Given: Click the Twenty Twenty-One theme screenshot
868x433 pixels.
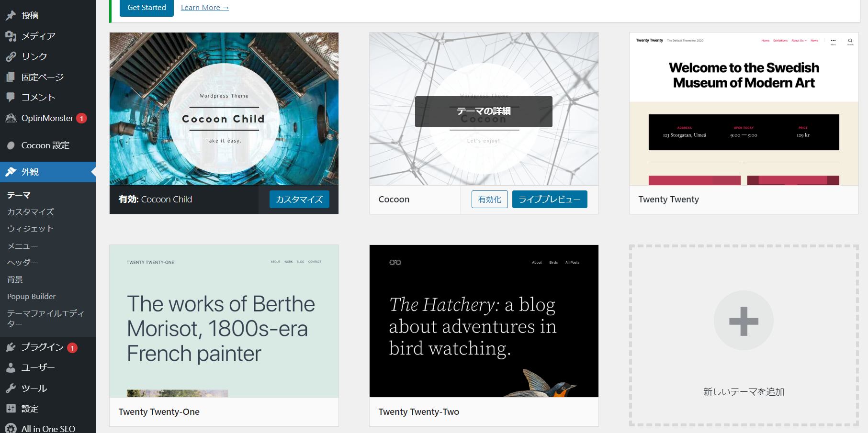Looking at the screenshot, I should pos(224,321).
